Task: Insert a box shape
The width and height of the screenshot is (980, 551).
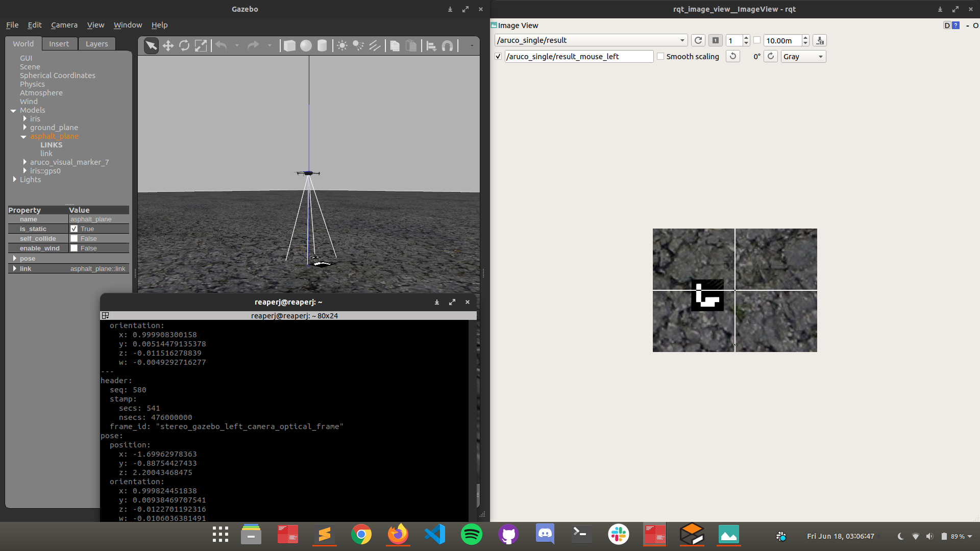Action: pyautogui.click(x=289, y=46)
